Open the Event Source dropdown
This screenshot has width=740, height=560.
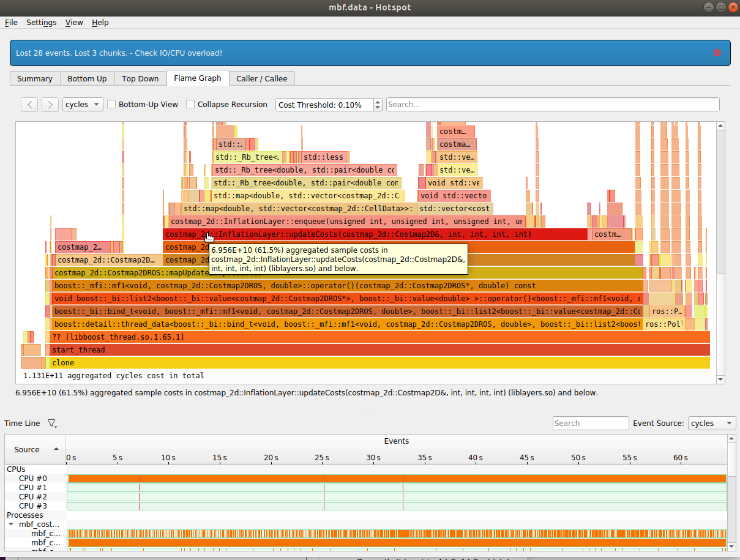[x=712, y=423]
